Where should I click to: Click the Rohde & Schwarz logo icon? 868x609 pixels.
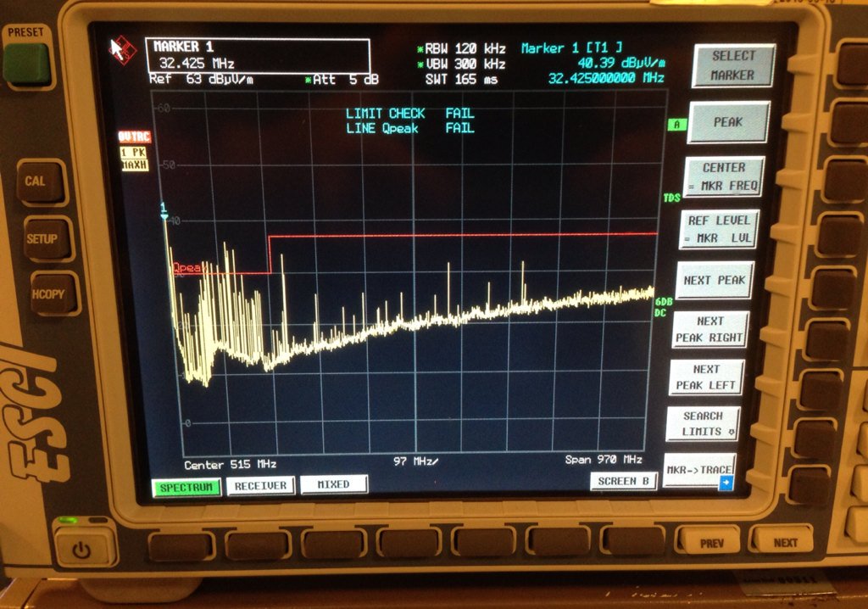coord(122,50)
